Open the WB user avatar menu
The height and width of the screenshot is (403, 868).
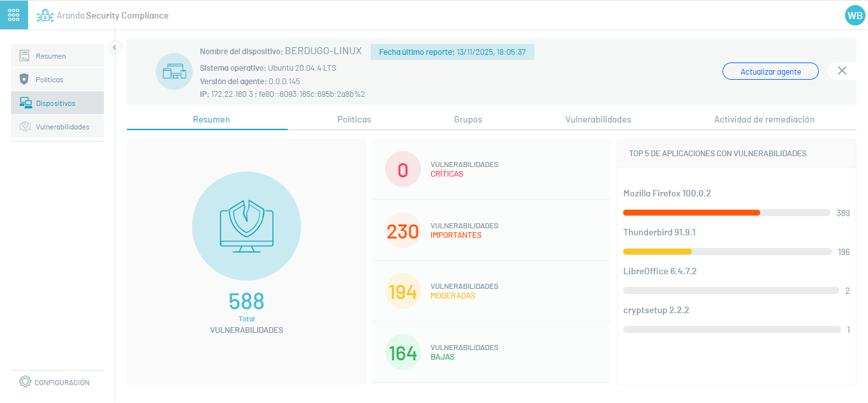[x=854, y=15]
